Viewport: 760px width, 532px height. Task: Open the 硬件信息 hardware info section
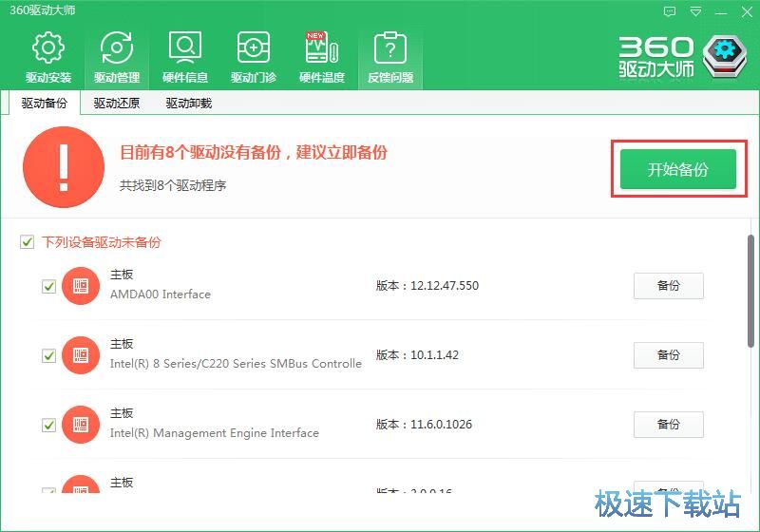coord(184,57)
